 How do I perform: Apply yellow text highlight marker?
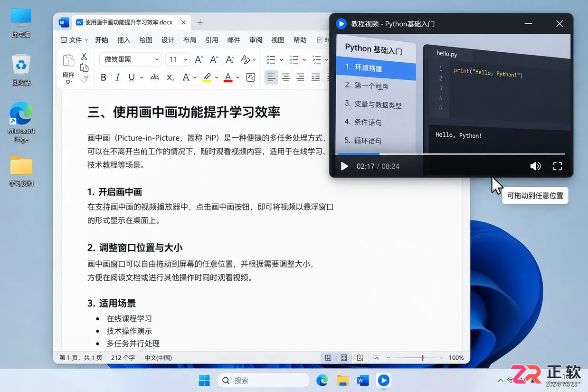[207, 77]
